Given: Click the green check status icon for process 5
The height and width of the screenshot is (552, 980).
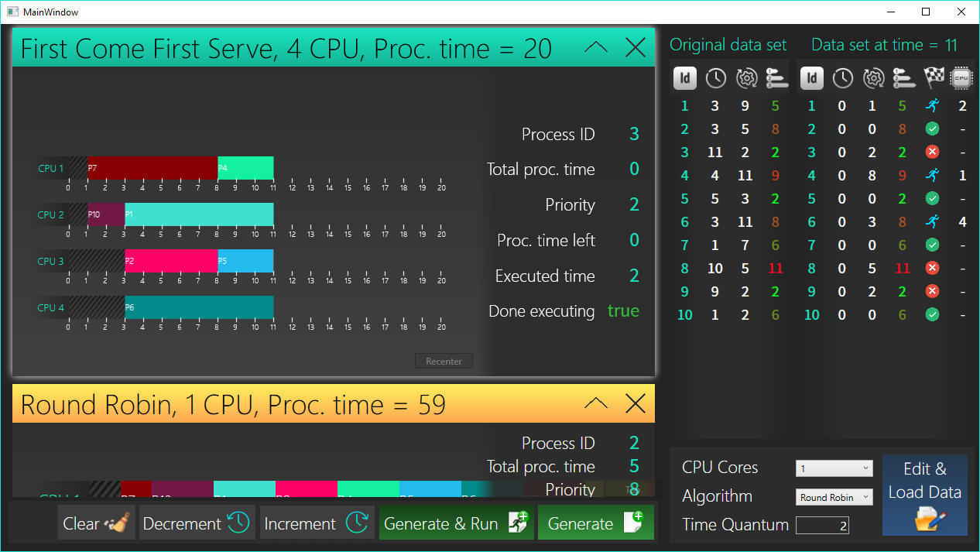Looking at the screenshot, I should tap(933, 199).
